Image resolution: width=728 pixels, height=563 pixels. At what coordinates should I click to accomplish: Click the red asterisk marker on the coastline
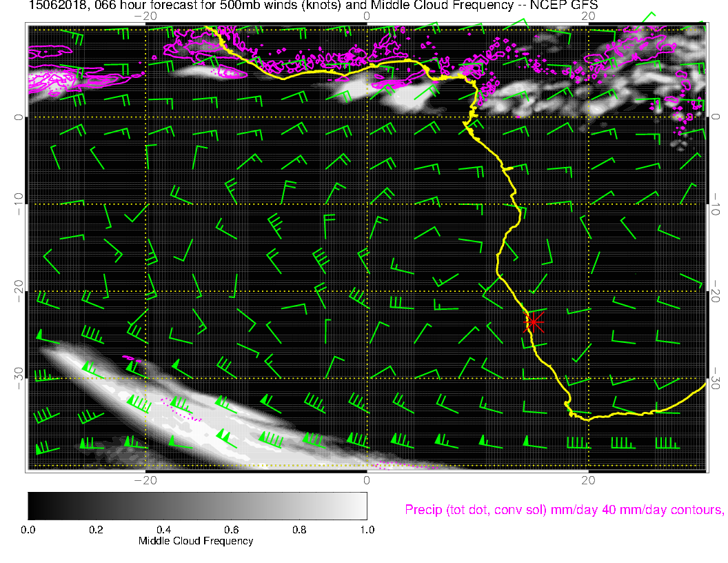pos(534,322)
